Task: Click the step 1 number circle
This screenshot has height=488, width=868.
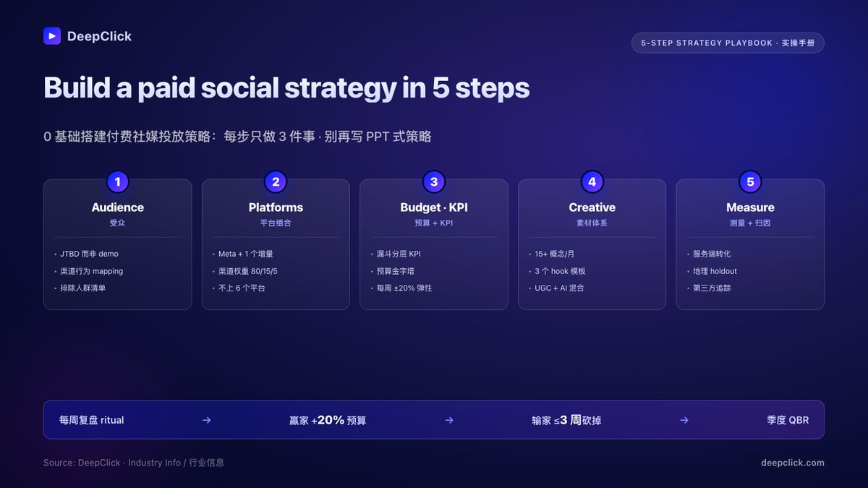Action: (118, 182)
